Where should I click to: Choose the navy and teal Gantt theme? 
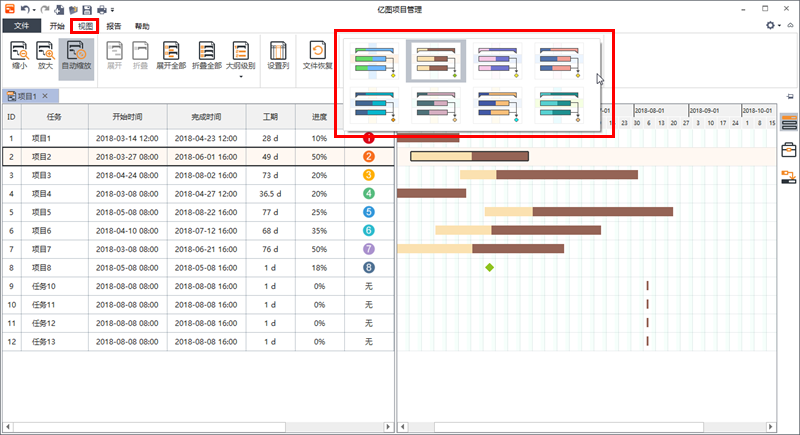(x=374, y=106)
